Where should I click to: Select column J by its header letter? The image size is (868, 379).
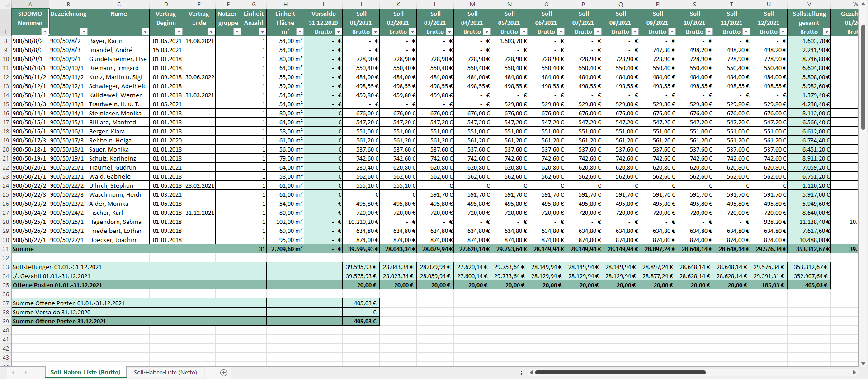(x=361, y=4)
